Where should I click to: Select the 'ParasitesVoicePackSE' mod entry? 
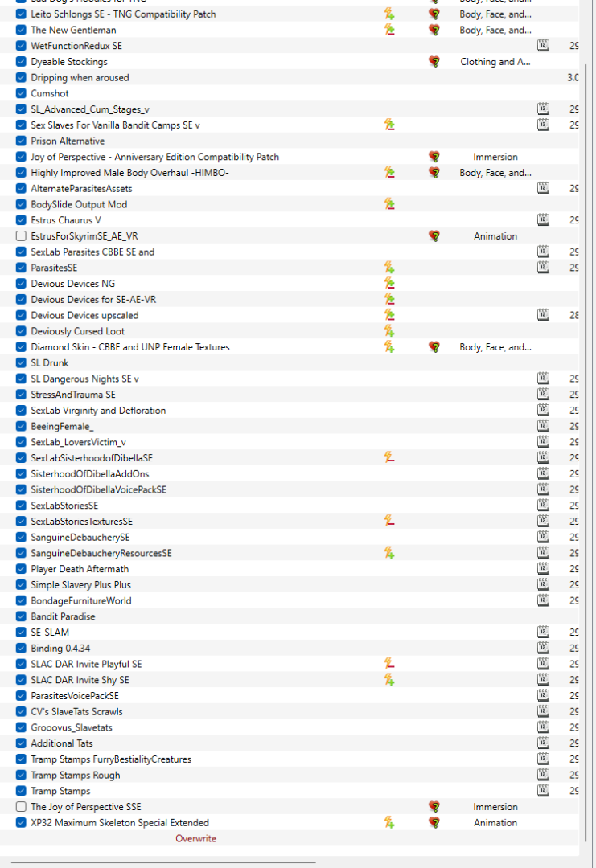[75, 696]
